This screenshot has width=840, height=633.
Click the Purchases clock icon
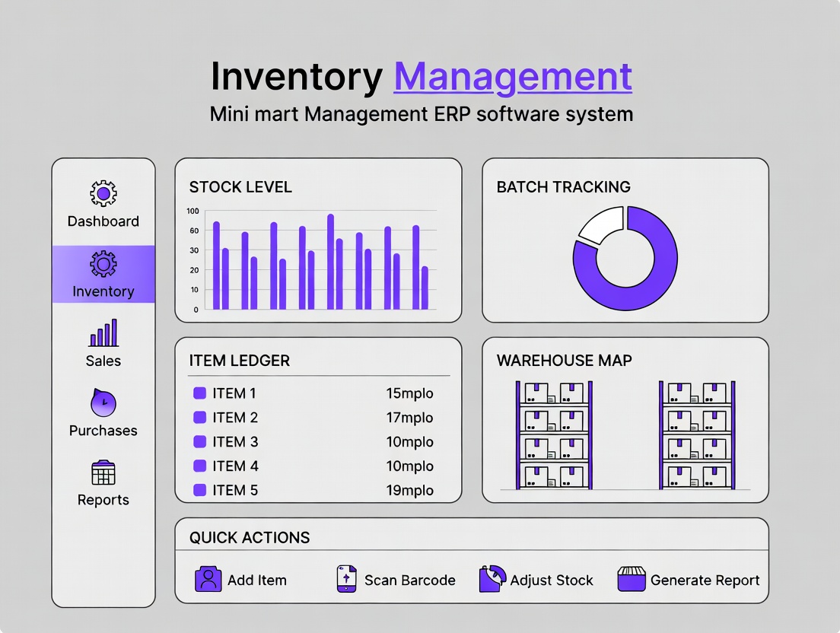point(103,403)
